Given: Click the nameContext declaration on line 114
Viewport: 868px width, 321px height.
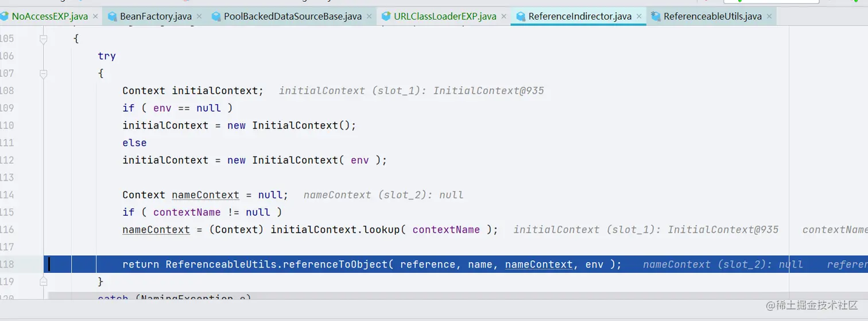Looking at the screenshot, I should (x=206, y=195).
